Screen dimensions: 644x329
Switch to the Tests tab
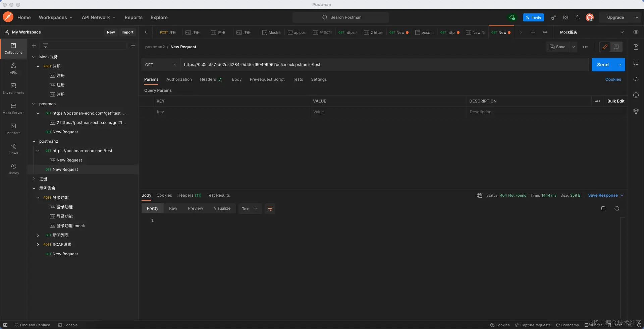click(x=298, y=79)
